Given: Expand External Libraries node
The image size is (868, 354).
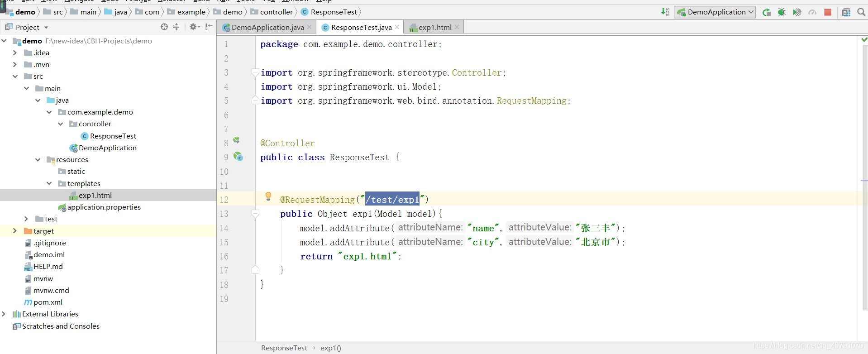Looking at the screenshot, I should (4, 314).
